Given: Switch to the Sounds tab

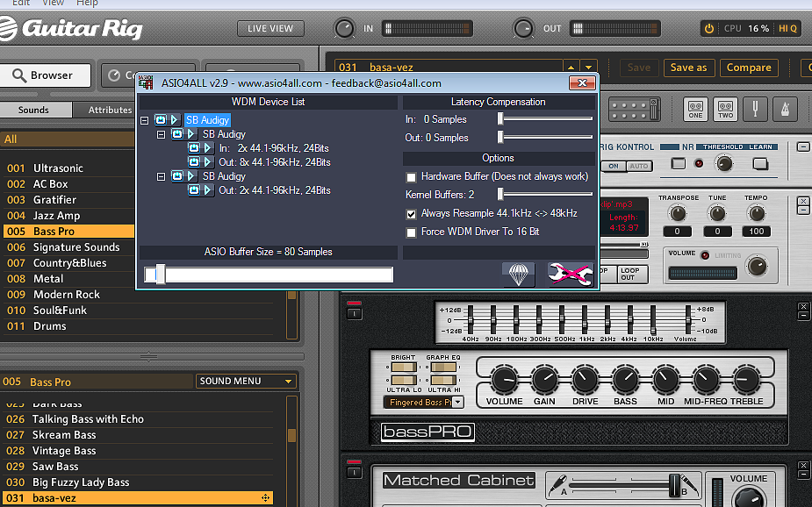Looking at the screenshot, I should click(34, 110).
